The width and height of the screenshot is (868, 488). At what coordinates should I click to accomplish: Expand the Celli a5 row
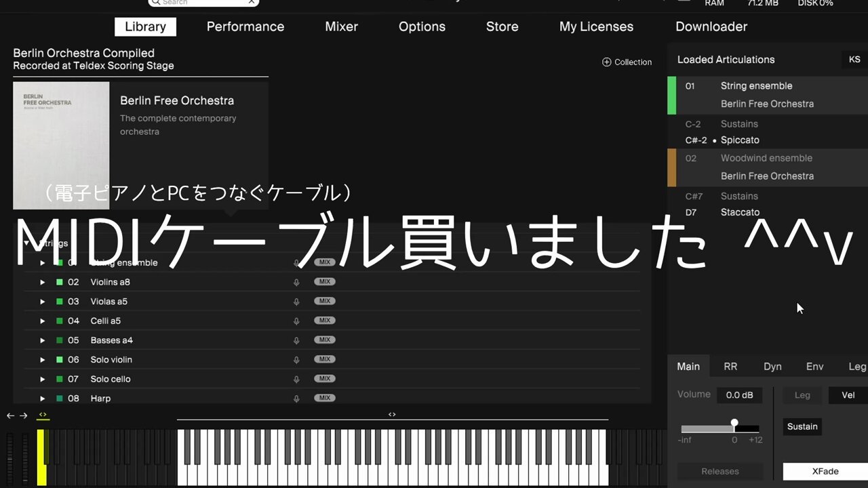tap(43, 321)
